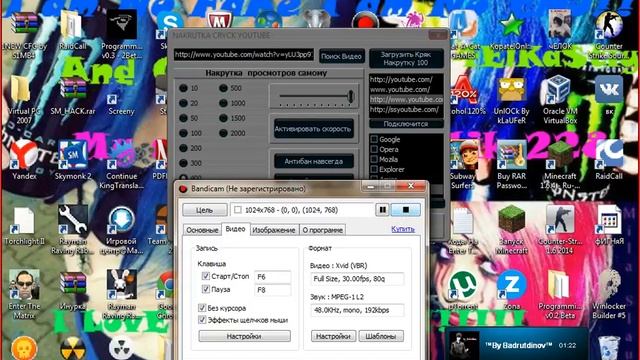
Task: Select the 2000 views radio button
Action: (x=223, y=133)
